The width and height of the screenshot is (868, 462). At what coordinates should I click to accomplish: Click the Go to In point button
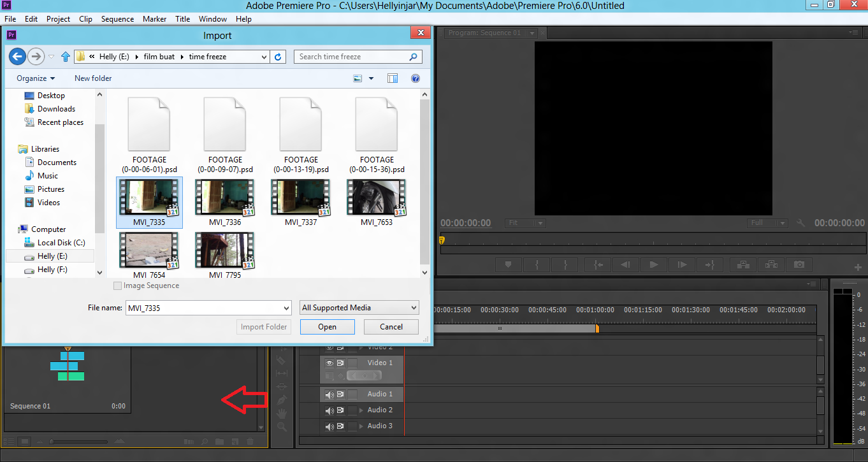pos(598,264)
